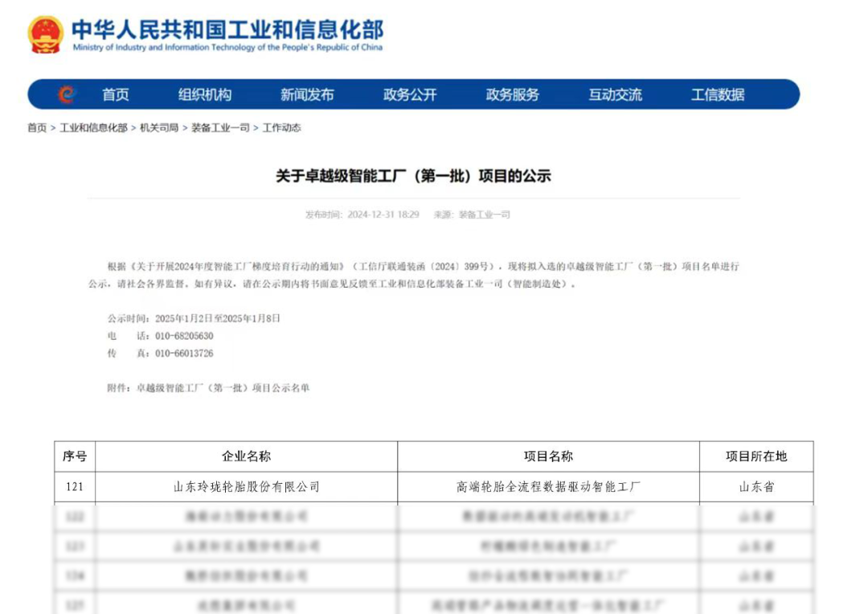Select the cell 高端轮胎全流程数据驱动智能工厂

coord(549,487)
